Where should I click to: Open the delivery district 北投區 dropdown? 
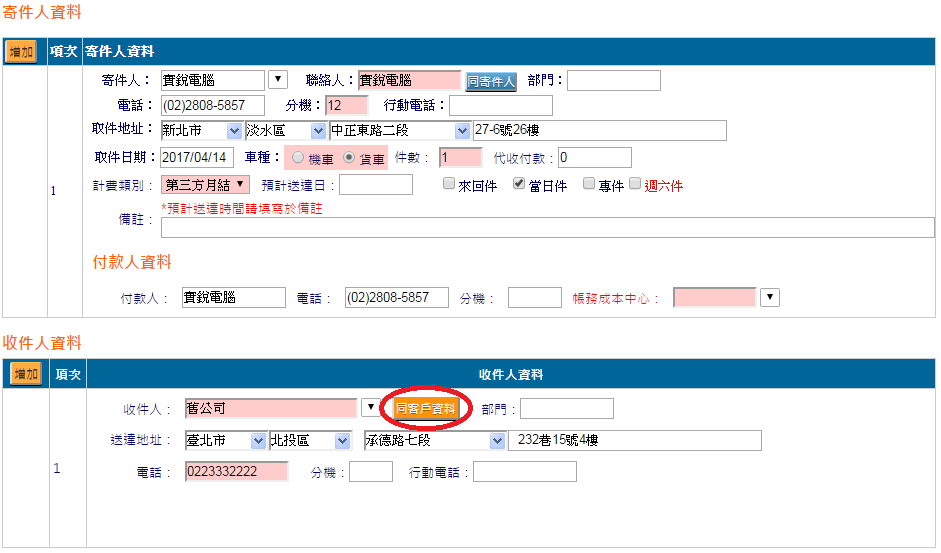pyautogui.click(x=343, y=441)
